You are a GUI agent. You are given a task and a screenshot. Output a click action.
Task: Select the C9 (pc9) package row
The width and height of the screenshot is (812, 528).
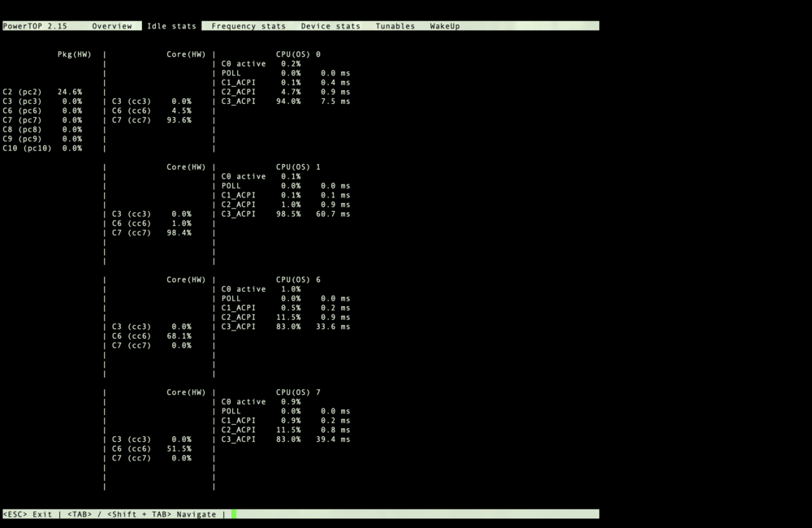click(x=42, y=138)
